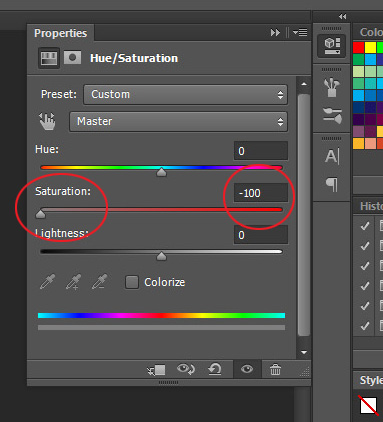
Task: Delete this adjustment layer with the trash icon
Action: click(275, 369)
